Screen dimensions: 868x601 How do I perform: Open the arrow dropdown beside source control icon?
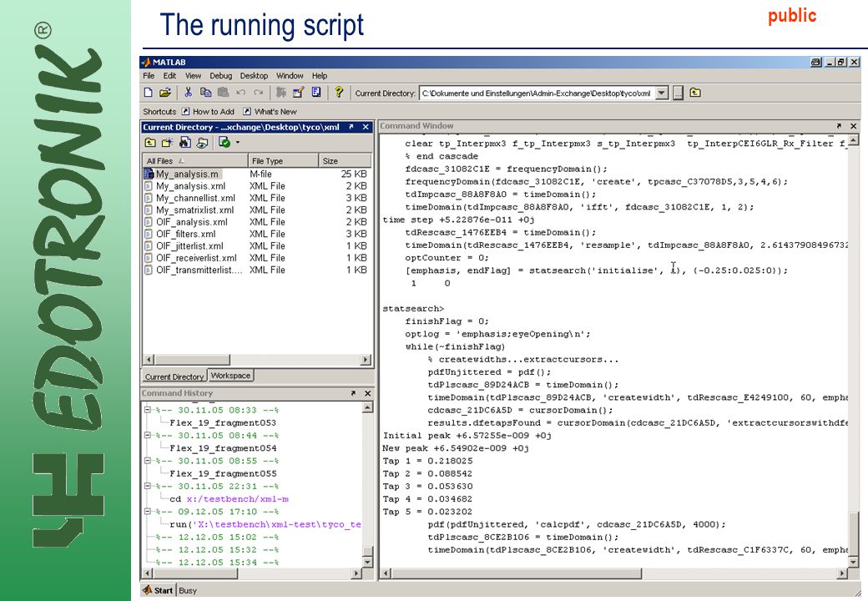point(238,143)
